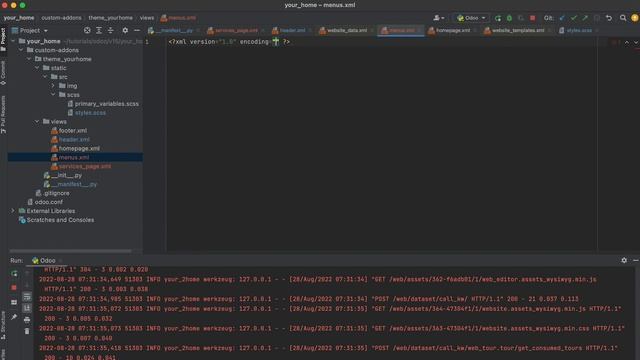Image resolution: width=640 pixels, height=360 pixels.
Task: Select opened file with target icon
Action: point(87,31)
